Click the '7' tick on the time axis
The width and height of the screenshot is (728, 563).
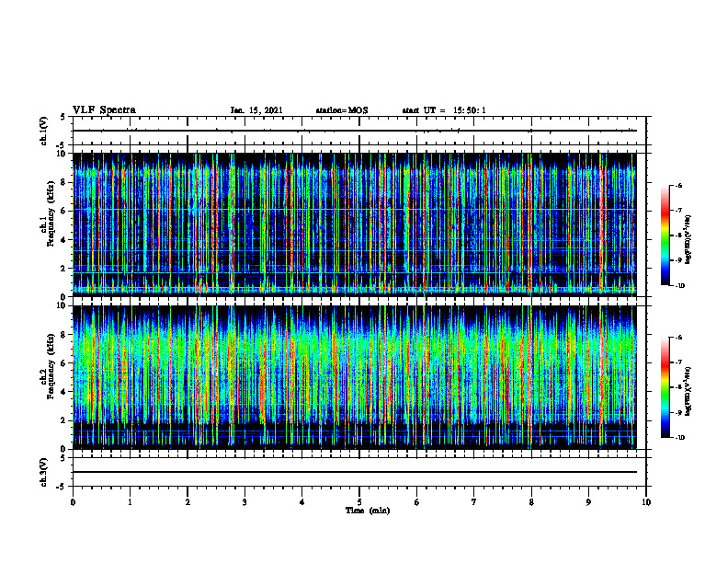[x=474, y=502]
